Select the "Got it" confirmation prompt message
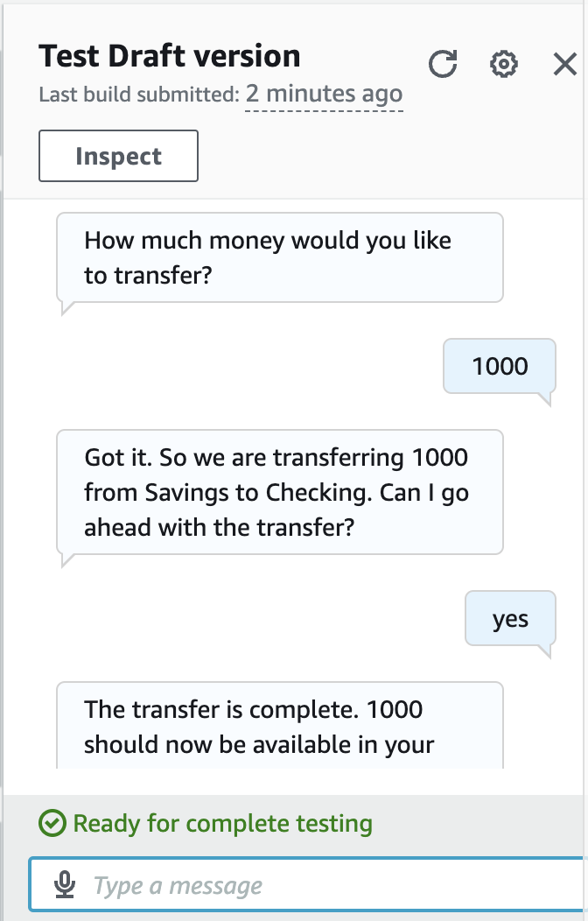588x921 pixels. pos(279,492)
